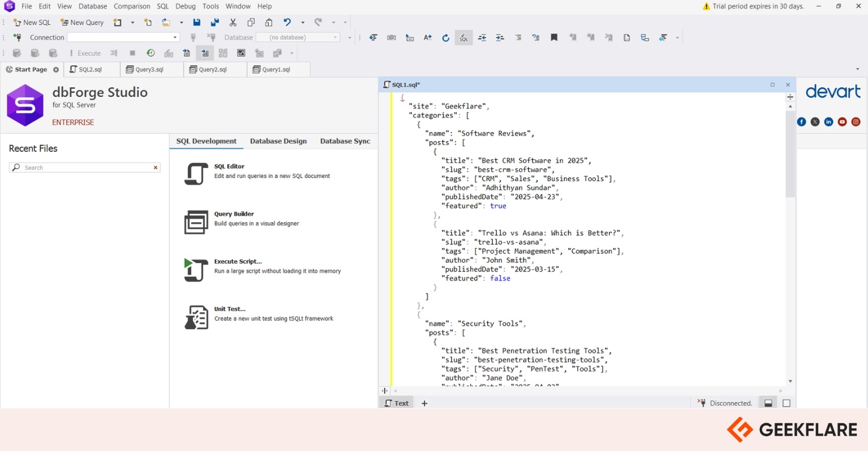868x451 pixels.
Task: Click the Disconnected status indicator
Action: [725, 403]
